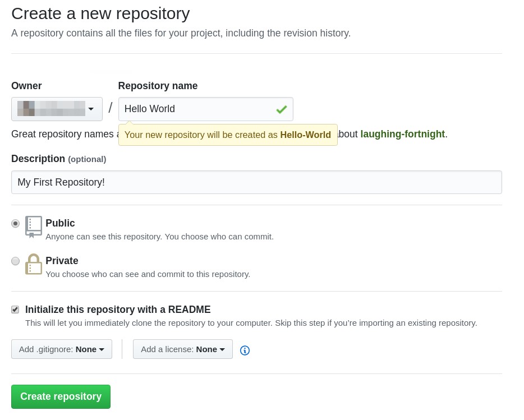Click the Private label text

(62, 261)
